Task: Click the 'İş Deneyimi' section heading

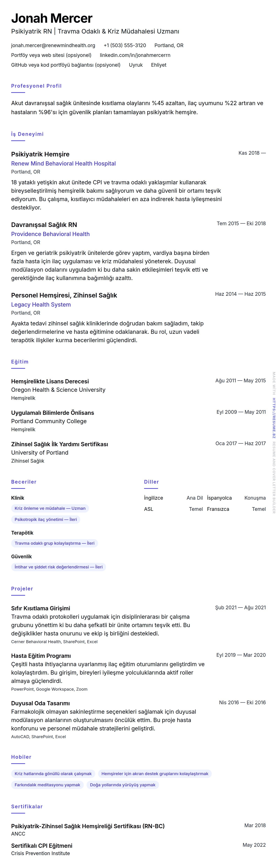Action: tap(27, 134)
